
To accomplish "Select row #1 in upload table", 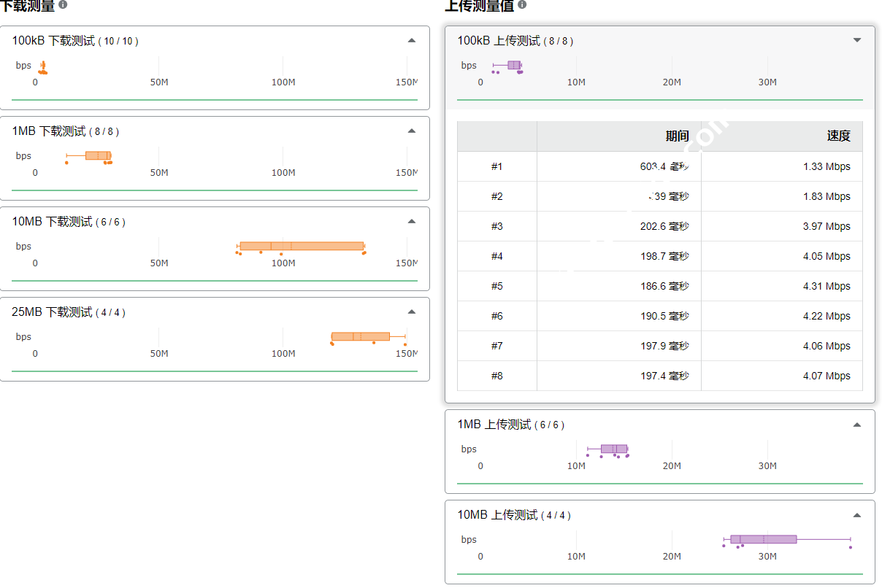I will tap(496, 166).
